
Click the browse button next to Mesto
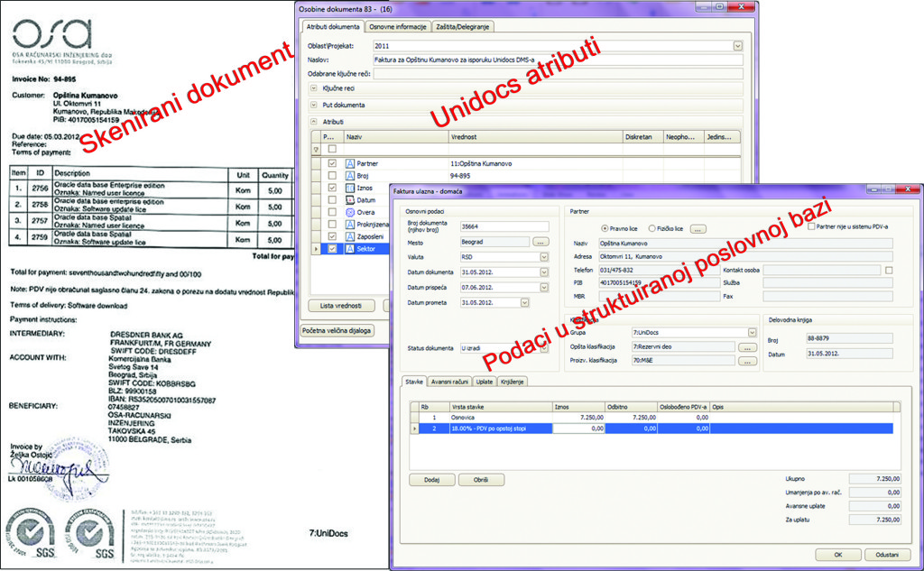[541, 242]
